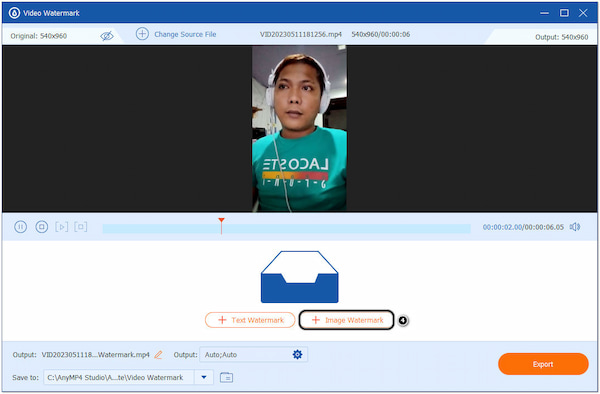Image resolution: width=600 pixels, height=394 pixels.
Task: Edit output filename pencil icon
Action: pos(158,355)
